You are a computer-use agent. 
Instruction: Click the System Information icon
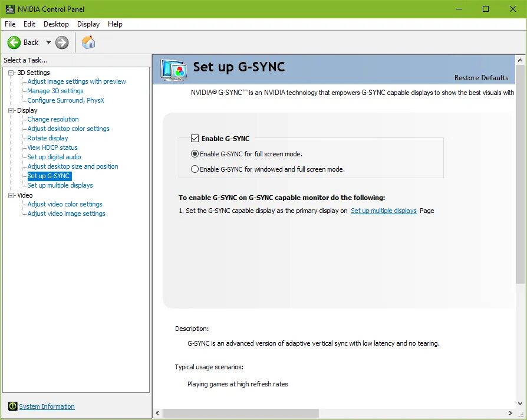[13, 406]
